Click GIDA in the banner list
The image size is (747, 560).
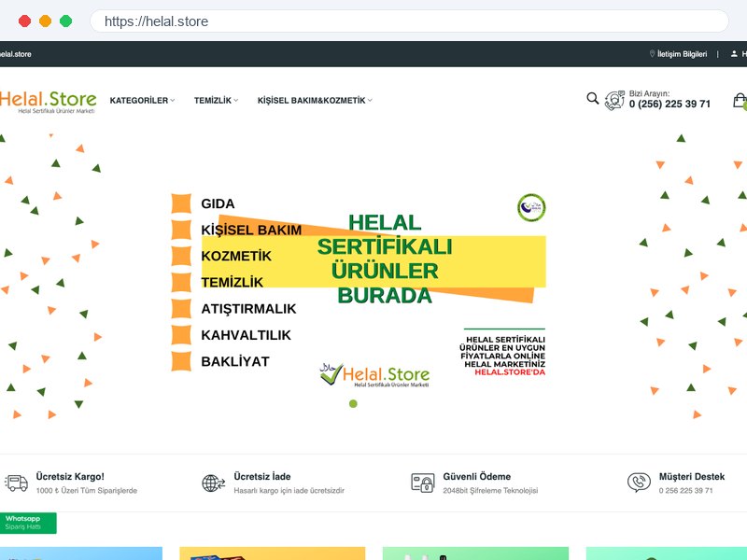pos(218,203)
